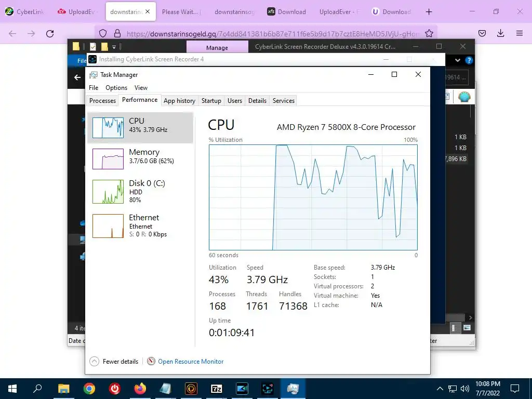
Task: Open Task Manager View menu
Action: (141, 87)
